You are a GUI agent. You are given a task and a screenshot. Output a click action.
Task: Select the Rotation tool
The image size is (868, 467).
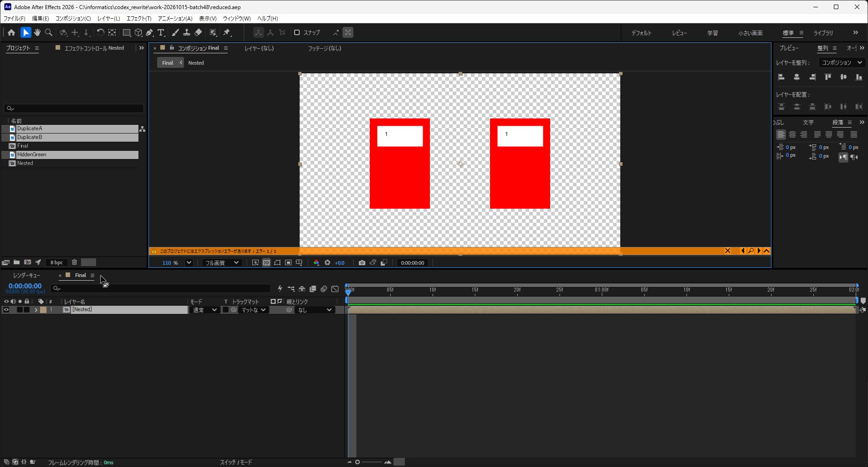[x=100, y=32]
